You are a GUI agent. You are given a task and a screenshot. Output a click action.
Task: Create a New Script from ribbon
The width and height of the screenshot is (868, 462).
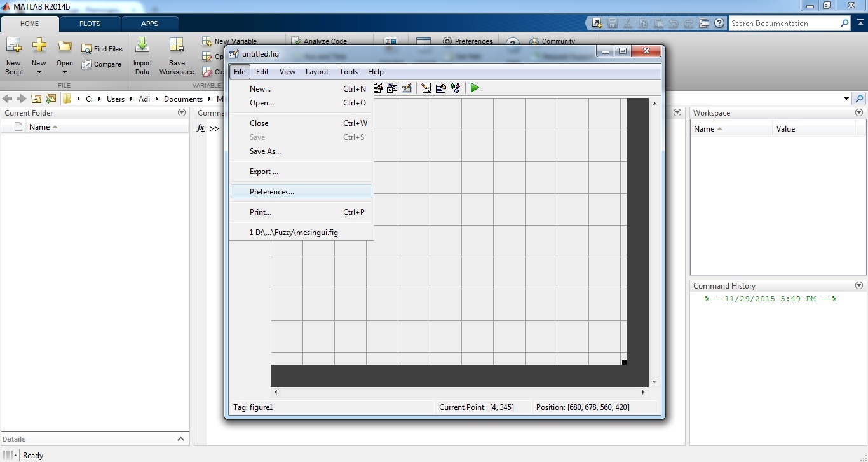pos(13,56)
